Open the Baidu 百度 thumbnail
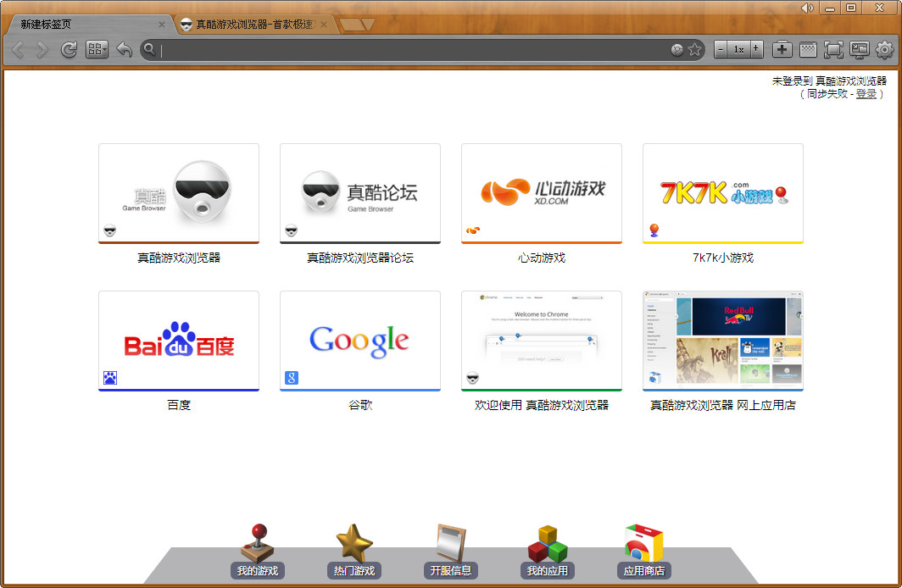This screenshot has width=902, height=588. click(179, 341)
